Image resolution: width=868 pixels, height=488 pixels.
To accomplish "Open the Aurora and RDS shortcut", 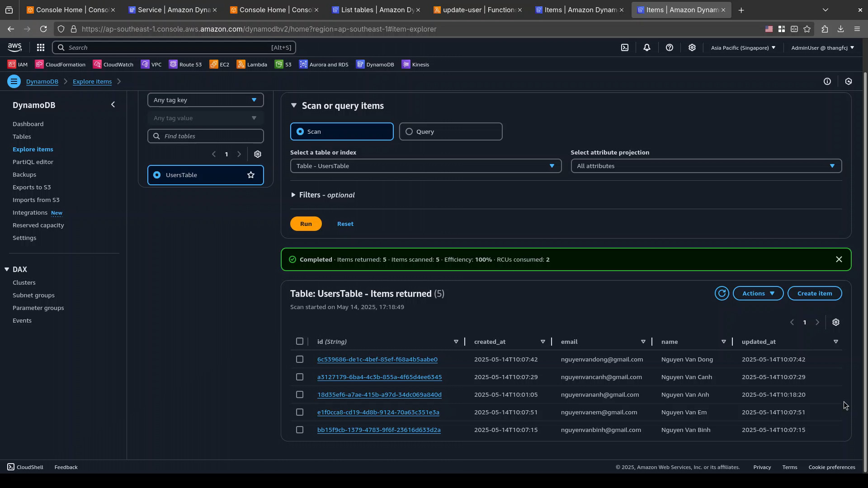I will click(324, 64).
